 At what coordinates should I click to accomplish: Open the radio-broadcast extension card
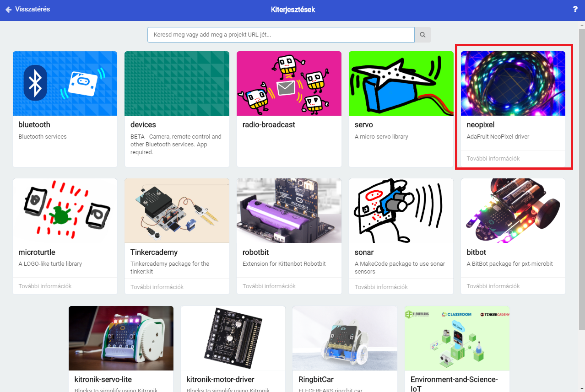[x=288, y=110]
